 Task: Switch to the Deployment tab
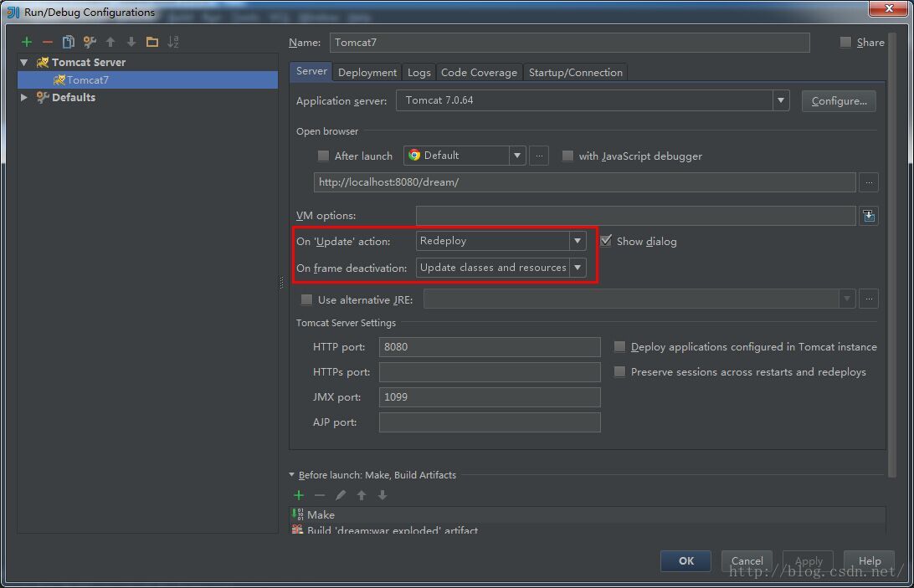pos(367,72)
